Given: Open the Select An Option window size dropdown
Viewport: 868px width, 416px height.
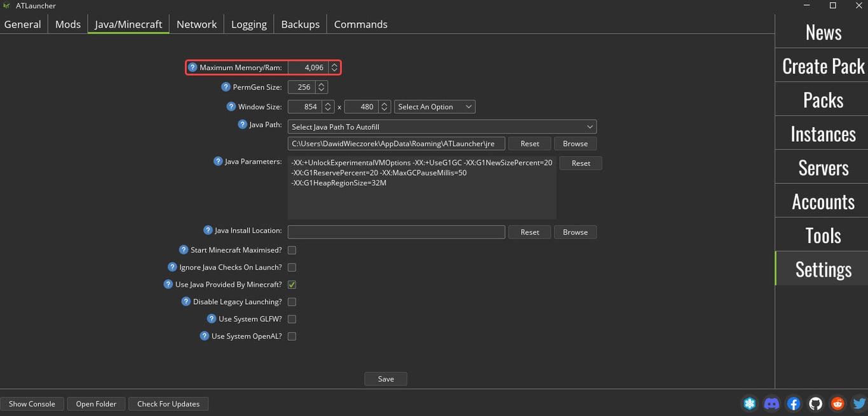Looking at the screenshot, I should pyautogui.click(x=435, y=106).
